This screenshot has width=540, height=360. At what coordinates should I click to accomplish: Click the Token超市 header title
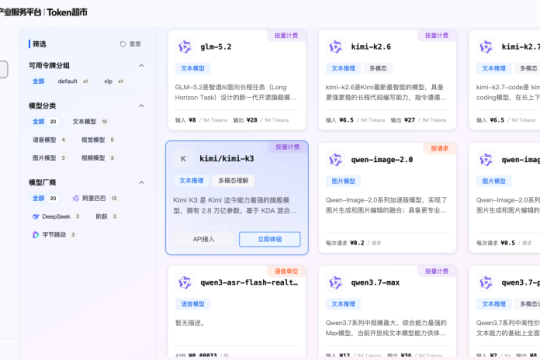(x=67, y=12)
